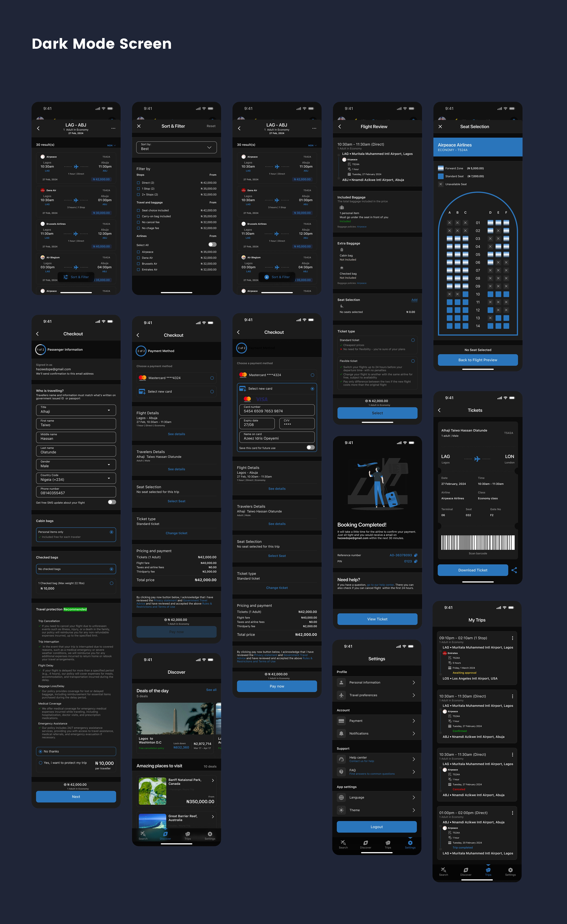
Task: Focus the Card number field
Action: (277, 410)
